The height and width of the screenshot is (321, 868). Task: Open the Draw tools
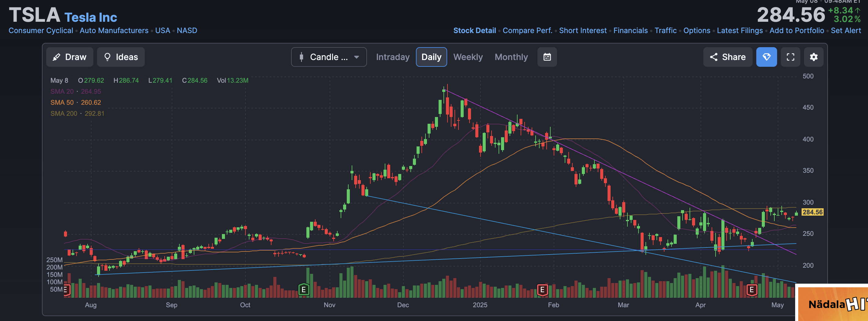[x=70, y=57]
